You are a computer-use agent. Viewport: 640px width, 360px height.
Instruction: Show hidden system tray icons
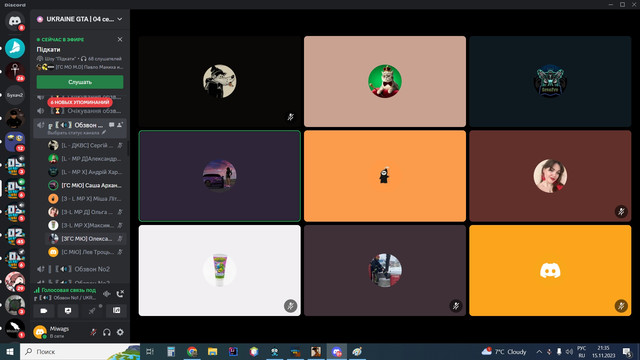539,351
